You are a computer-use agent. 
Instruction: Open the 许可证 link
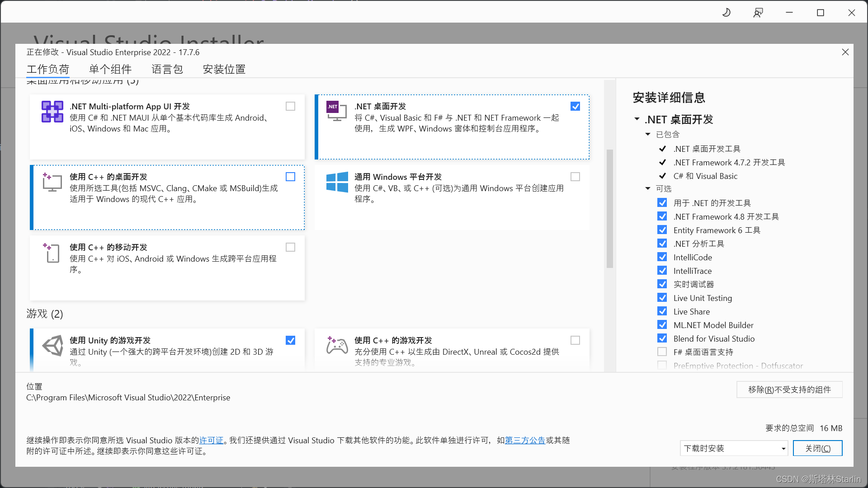point(212,440)
